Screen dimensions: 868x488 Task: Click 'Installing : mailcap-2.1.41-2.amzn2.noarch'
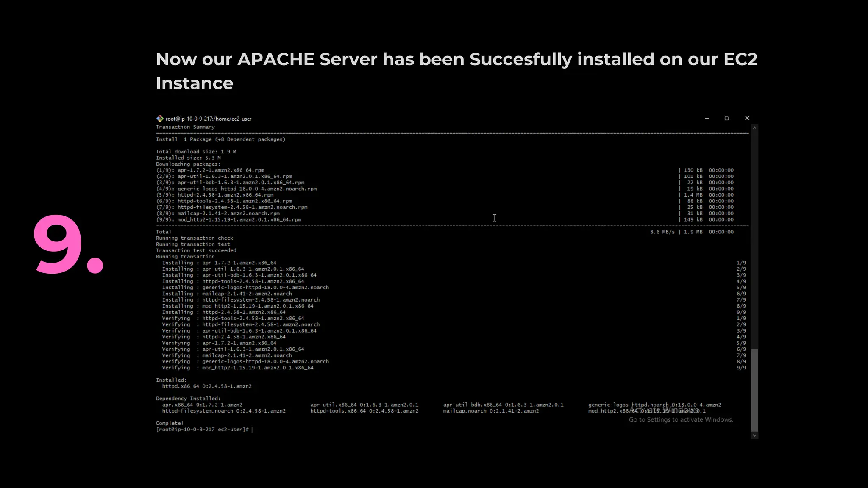tap(227, 294)
